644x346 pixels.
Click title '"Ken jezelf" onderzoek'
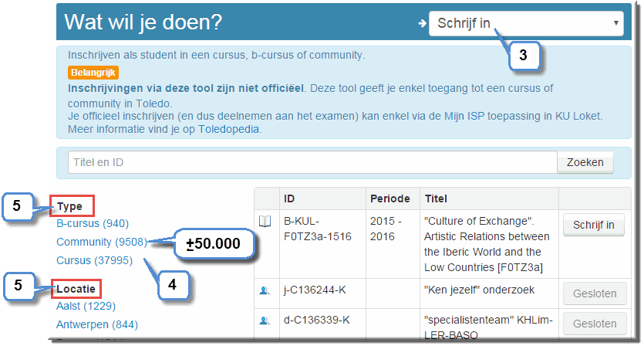click(x=479, y=290)
